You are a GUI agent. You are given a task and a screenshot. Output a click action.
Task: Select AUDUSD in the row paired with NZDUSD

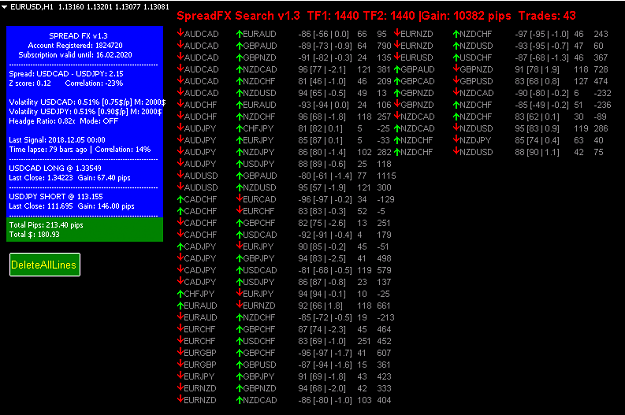coord(201,187)
